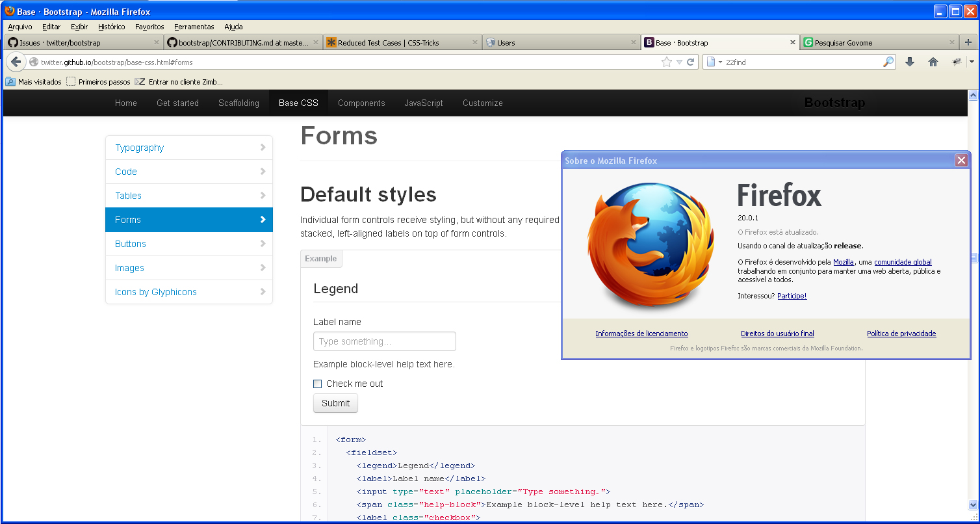Screen dimensions: 980x524
Task: Close the Pesquisar Govome tab
Action: tap(952, 42)
